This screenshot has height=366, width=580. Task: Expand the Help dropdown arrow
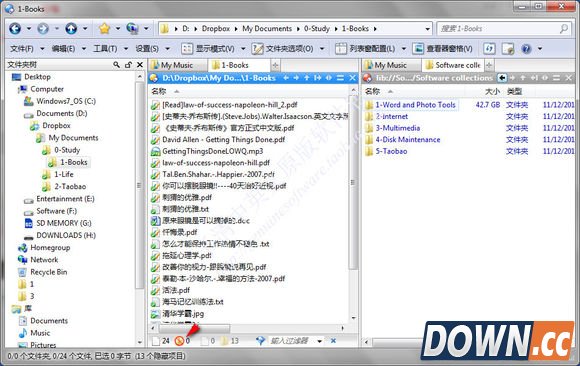[x=540, y=48]
